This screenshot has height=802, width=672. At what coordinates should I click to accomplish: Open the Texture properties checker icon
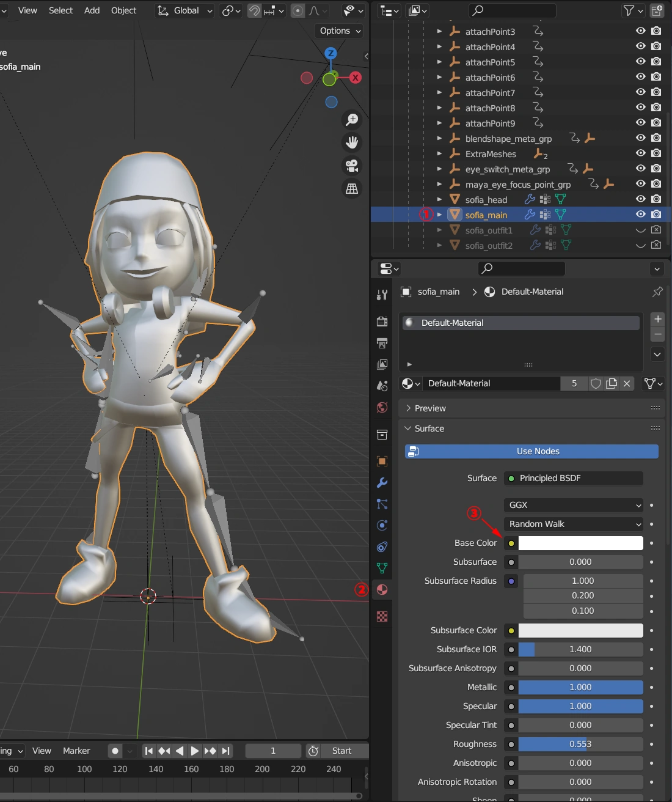coord(382,616)
